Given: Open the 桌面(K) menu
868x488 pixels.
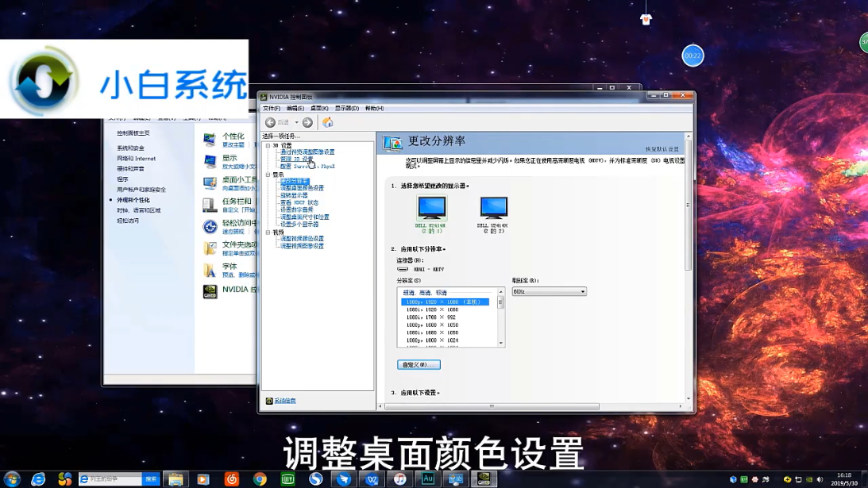Looking at the screenshot, I should tap(319, 109).
